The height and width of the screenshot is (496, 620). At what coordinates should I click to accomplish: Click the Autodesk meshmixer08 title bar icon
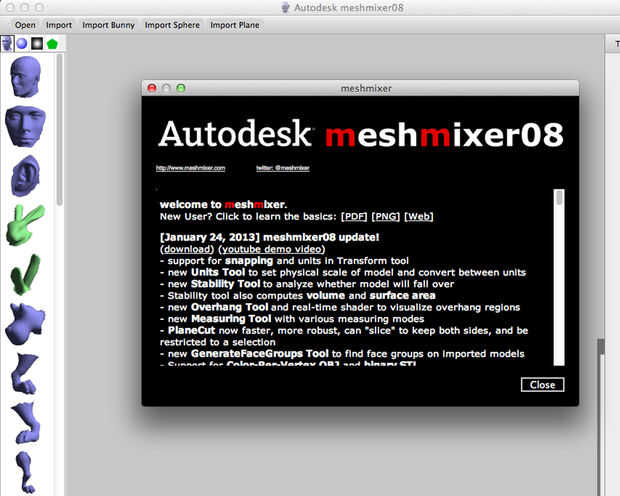285,8
